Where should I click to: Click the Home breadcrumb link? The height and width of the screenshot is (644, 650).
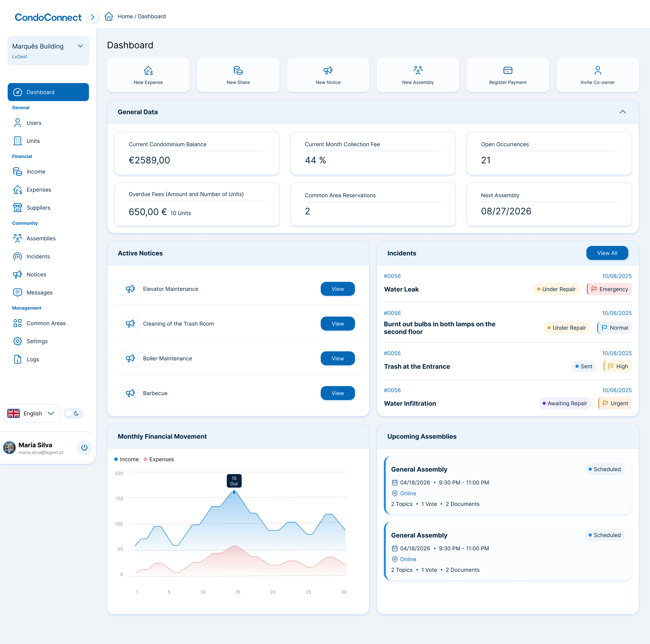click(x=125, y=17)
